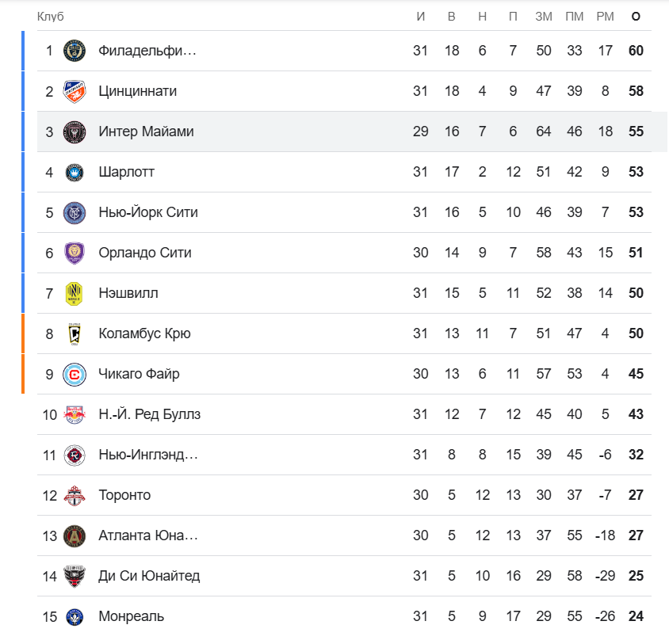Click the yellow Nashville SC logo

(75, 293)
